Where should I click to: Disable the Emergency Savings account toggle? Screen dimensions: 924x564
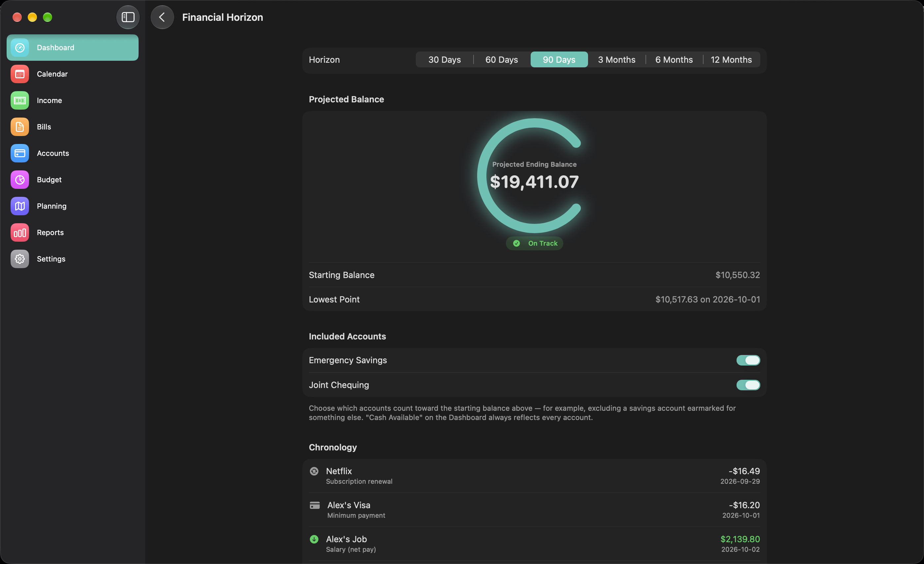click(748, 360)
